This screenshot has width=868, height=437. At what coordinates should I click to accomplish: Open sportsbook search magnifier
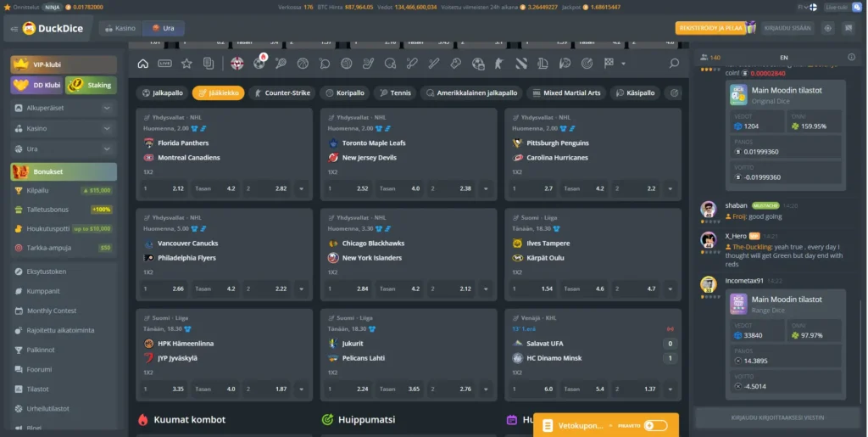[674, 64]
